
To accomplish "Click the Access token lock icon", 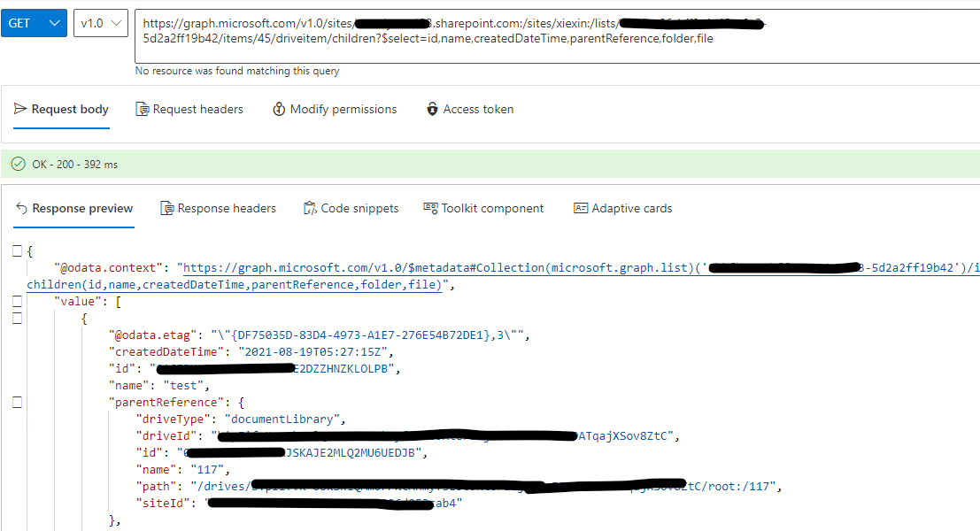I will (x=432, y=108).
